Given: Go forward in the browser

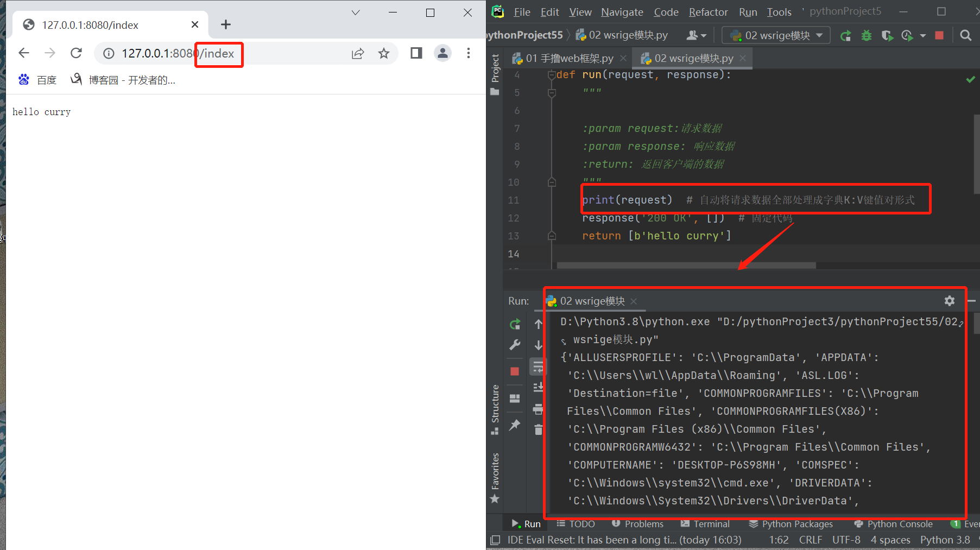Looking at the screenshot, I should (x=50, y=53).
